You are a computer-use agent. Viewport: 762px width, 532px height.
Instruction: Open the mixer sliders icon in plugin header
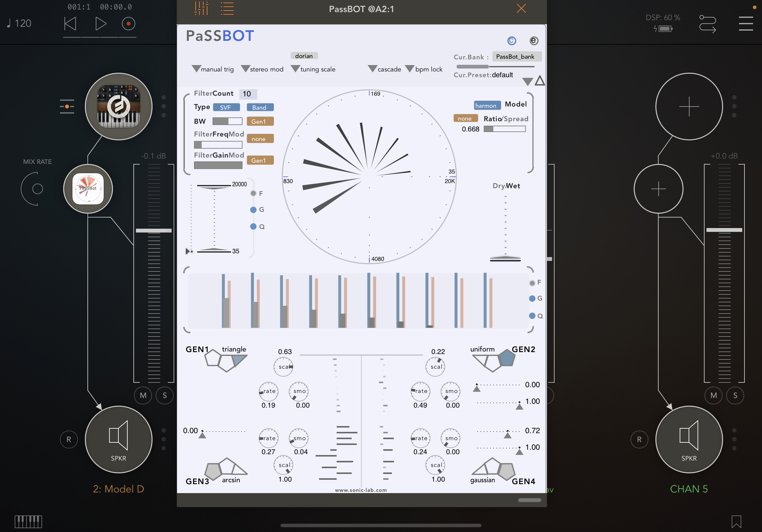click(201, 8)
